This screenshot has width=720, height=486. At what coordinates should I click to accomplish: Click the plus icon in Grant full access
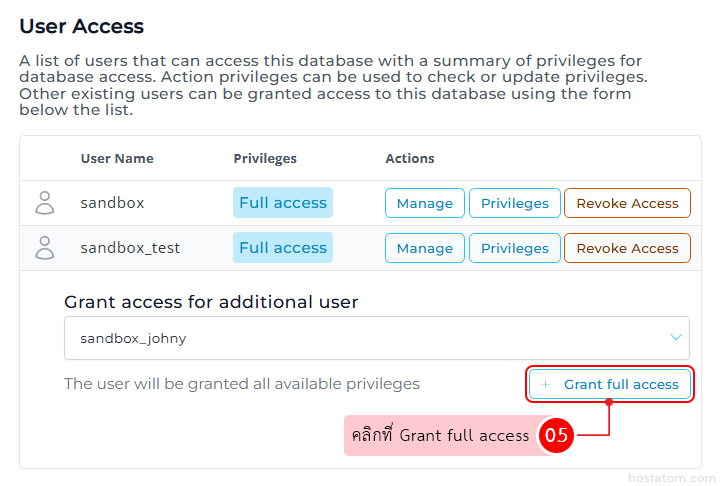[545, 384]
